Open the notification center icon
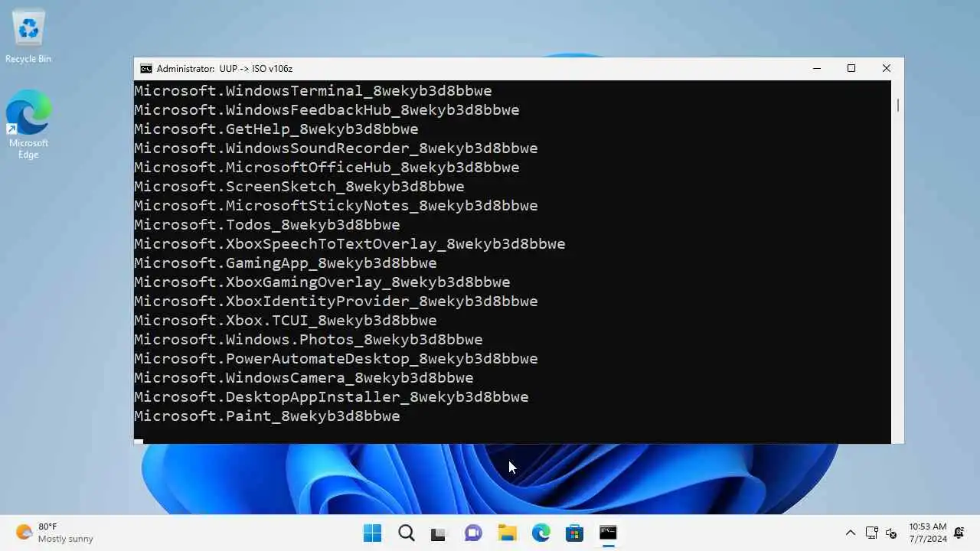Image resolution: width=980 pixels, height=551 pixels. click(x=959, y=533)
